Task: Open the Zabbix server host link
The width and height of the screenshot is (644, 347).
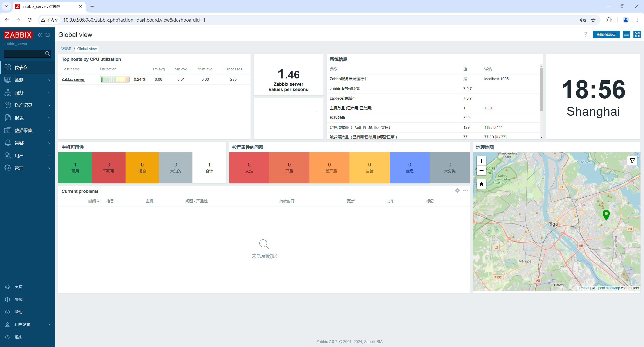Action: [x=73, y=79]
